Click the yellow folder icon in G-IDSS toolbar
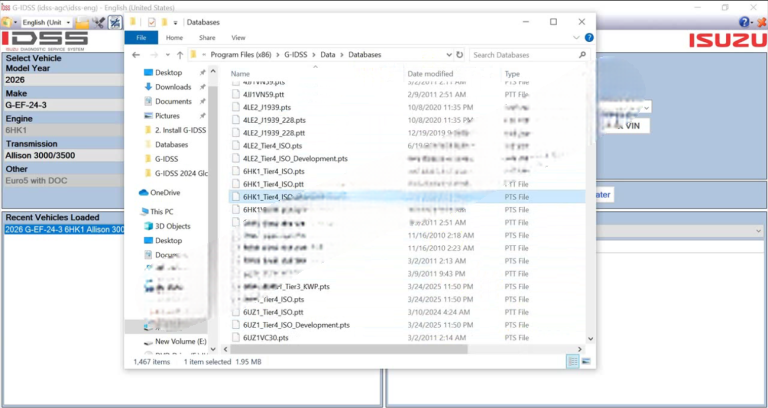 pos(82,23)
